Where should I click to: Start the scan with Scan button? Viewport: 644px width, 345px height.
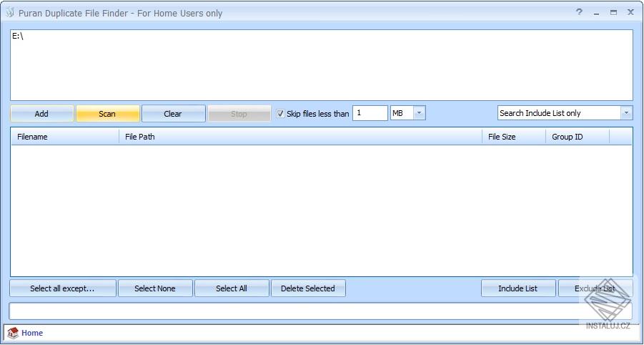point(108,114)
